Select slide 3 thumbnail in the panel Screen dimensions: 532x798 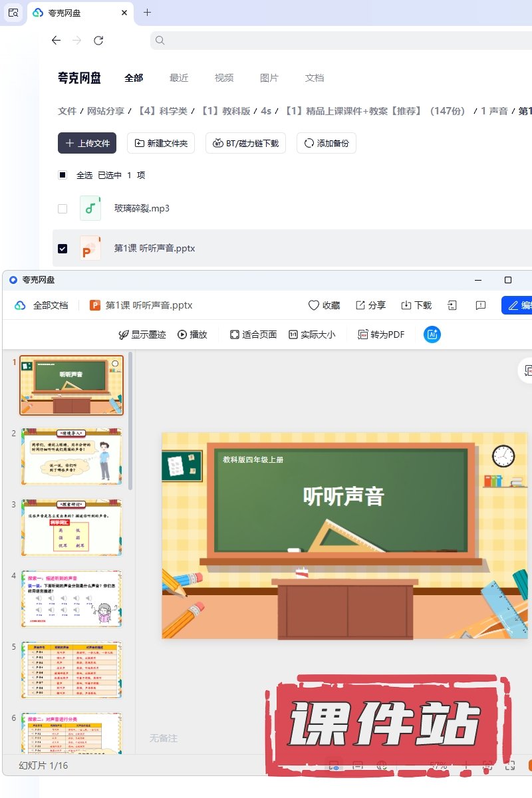point(72,527)
